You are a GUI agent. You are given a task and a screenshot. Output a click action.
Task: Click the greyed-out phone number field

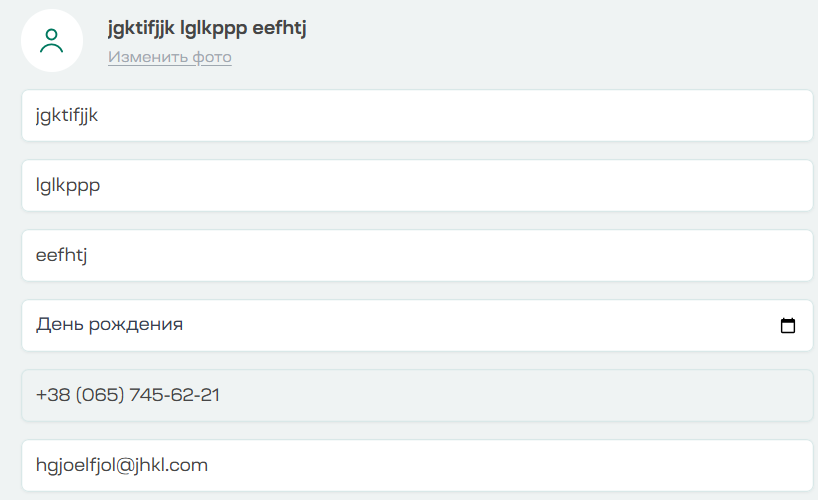click(416, 395)
